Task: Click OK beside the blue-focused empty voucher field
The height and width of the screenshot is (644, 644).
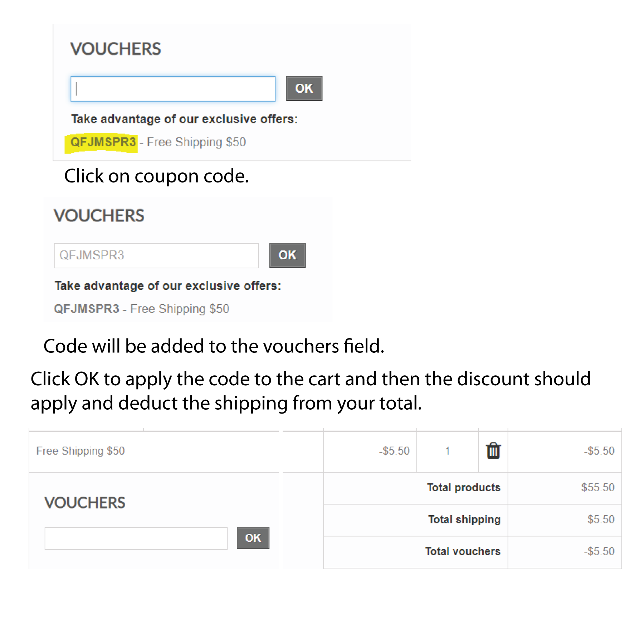Action: 304,88
